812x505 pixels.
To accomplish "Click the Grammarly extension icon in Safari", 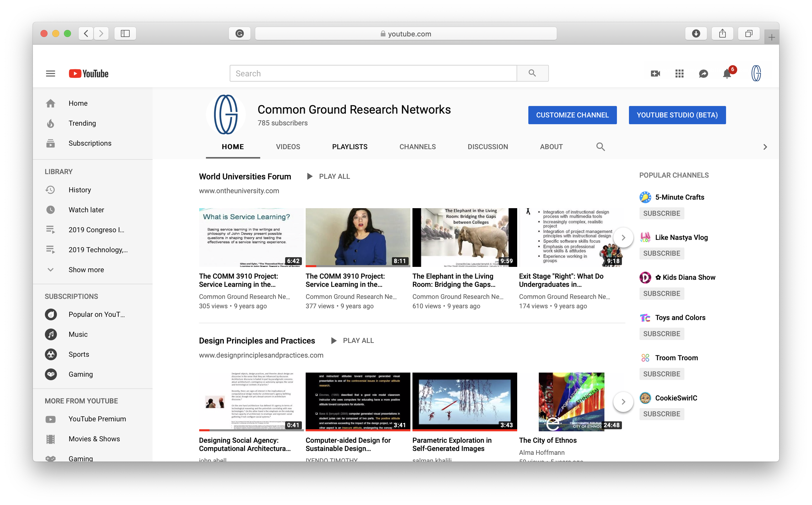I will click(240, 33).
